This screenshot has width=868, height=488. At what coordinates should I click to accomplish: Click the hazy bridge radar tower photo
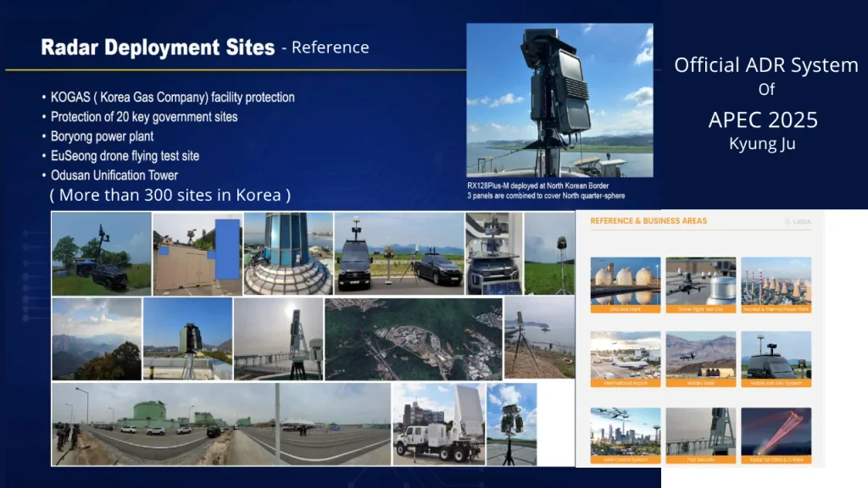tap(278, 339)
